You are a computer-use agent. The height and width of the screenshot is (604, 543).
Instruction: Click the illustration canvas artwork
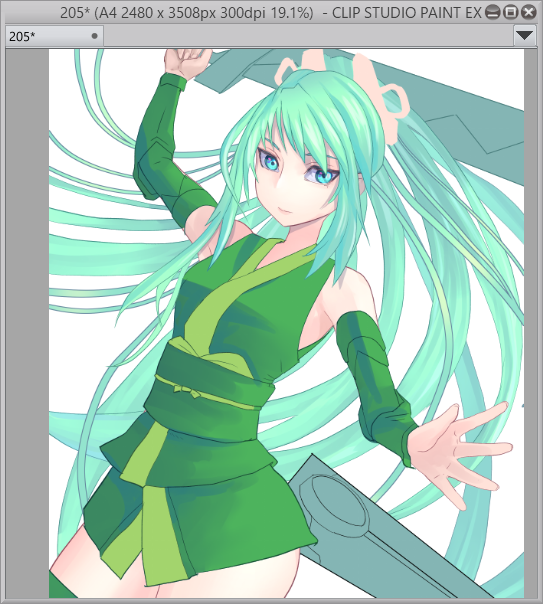[x=286, y=323]
